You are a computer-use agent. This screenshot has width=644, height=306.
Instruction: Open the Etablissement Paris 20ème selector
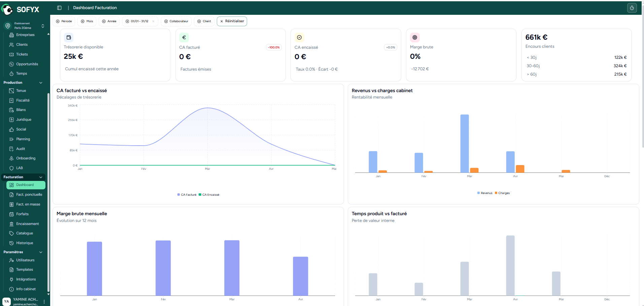(x=24, y=26)
